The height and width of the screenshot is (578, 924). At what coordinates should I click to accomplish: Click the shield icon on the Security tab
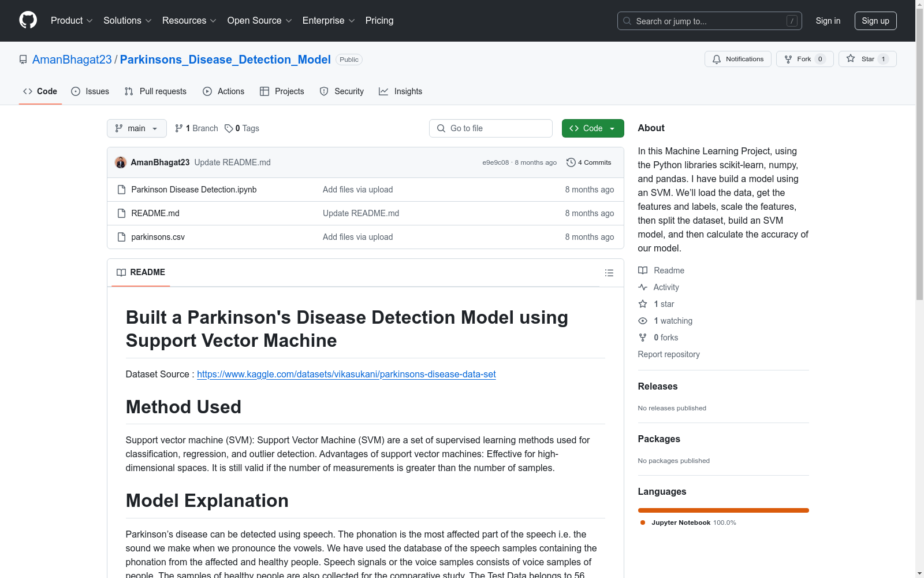click(x=324, y=91)
